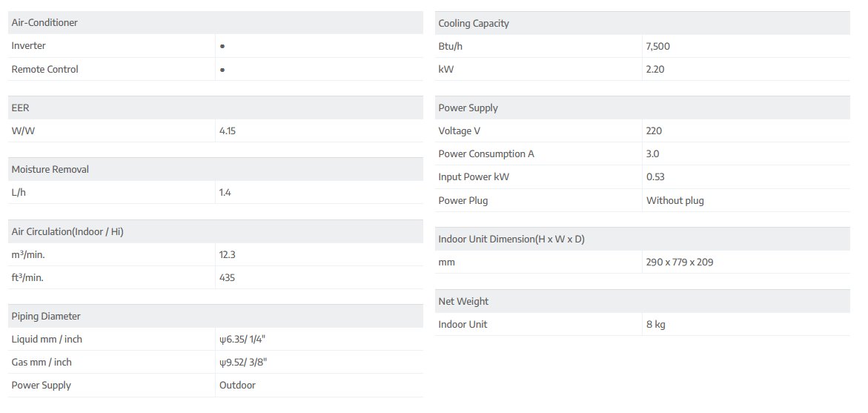The height and width of the screenshot is (413, 868).
Task: Click the Cooling Capacity section header
Action: pos(474,24)
